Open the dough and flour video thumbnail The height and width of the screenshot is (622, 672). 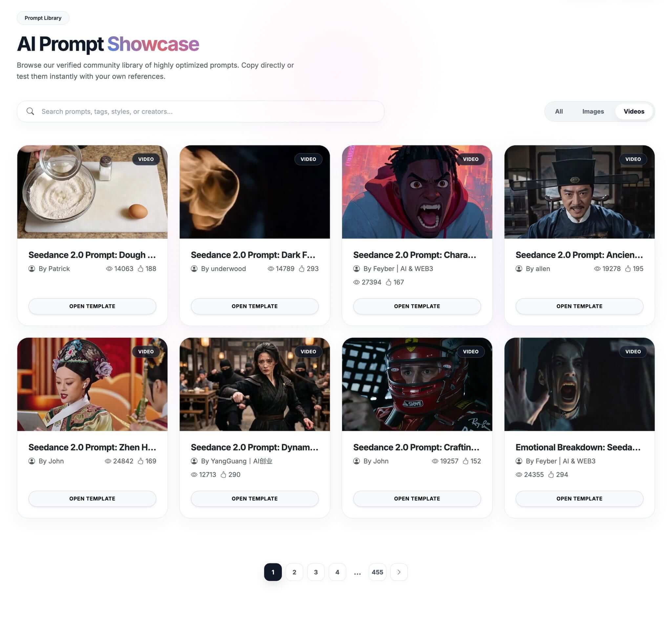click(x=92, y=192)
